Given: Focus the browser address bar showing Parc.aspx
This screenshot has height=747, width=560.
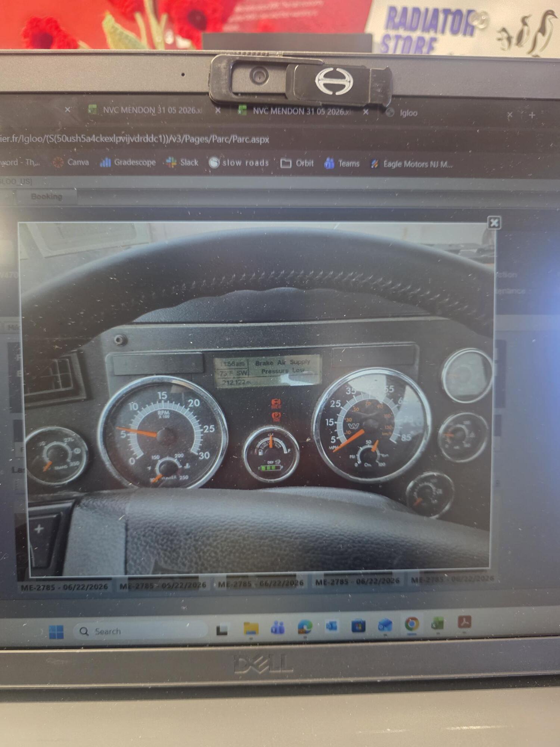Looking at the screenshot, I should pyautogui.click(x=134, y=139).
